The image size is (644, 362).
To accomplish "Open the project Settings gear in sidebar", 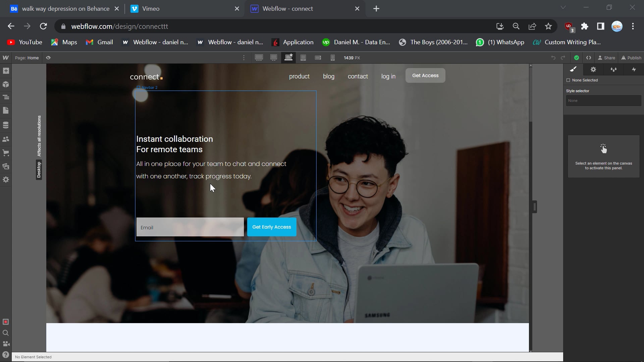I will (6, 180).
